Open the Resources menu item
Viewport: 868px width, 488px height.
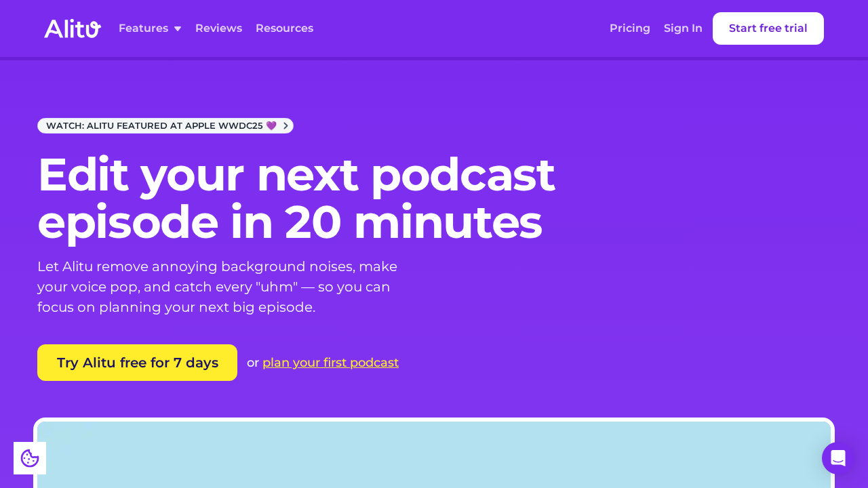coord(284,28)
